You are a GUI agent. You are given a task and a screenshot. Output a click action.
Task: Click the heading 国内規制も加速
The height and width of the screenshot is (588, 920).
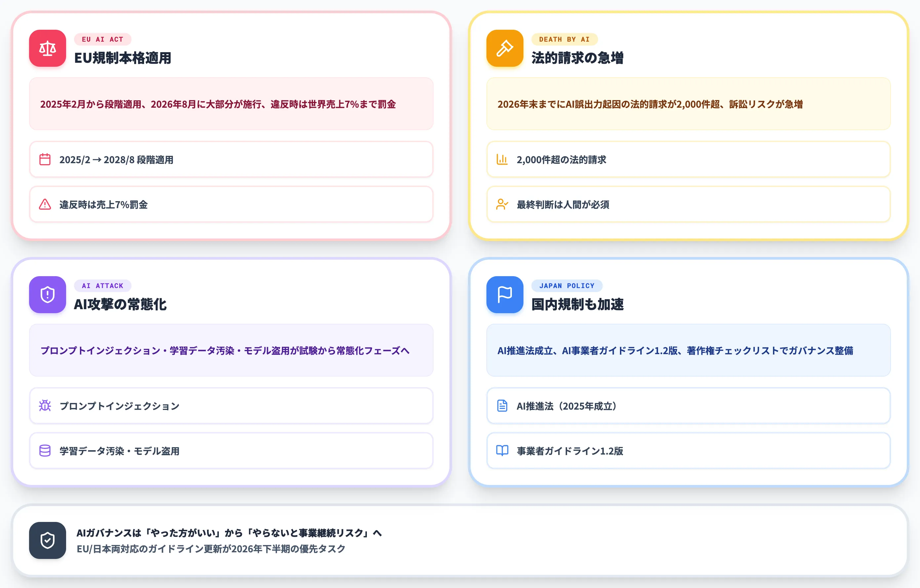(x=577, y=304)
